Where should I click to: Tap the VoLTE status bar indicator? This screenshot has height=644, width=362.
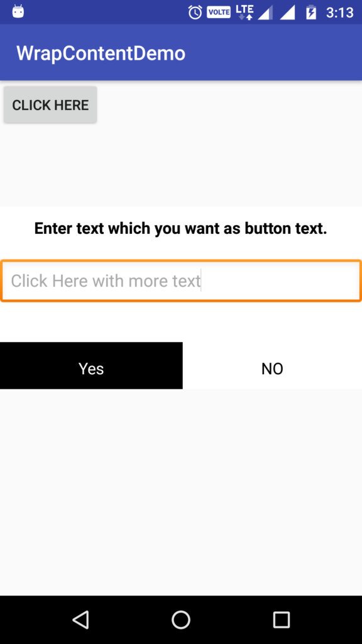(219, 13)
